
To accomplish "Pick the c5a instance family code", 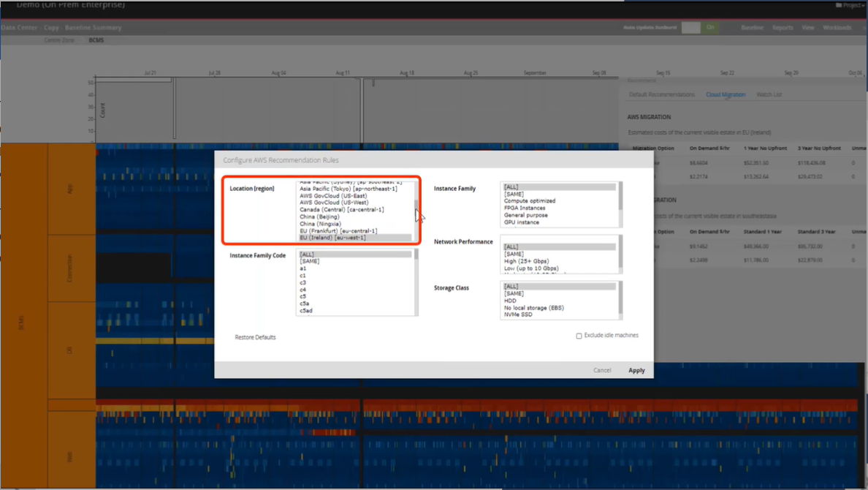I will pos(305,304).
